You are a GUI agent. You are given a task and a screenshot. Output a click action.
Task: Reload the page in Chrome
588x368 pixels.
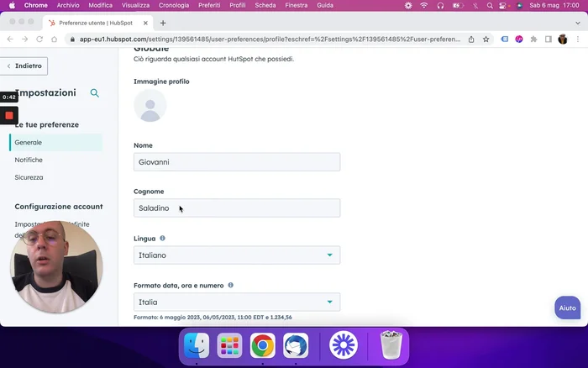[x=55, y=39]
